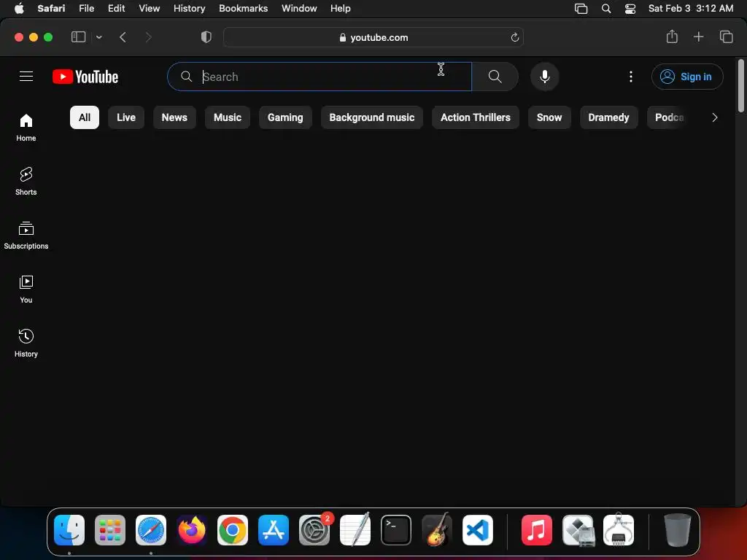Click the YouTube logo

pyautogui.click(x=85, y=77)
